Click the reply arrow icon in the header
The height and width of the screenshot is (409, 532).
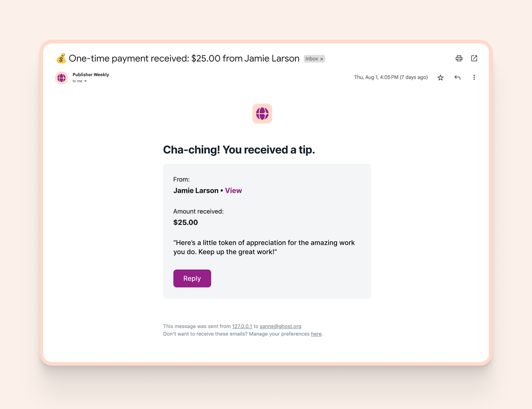(457, 77)
